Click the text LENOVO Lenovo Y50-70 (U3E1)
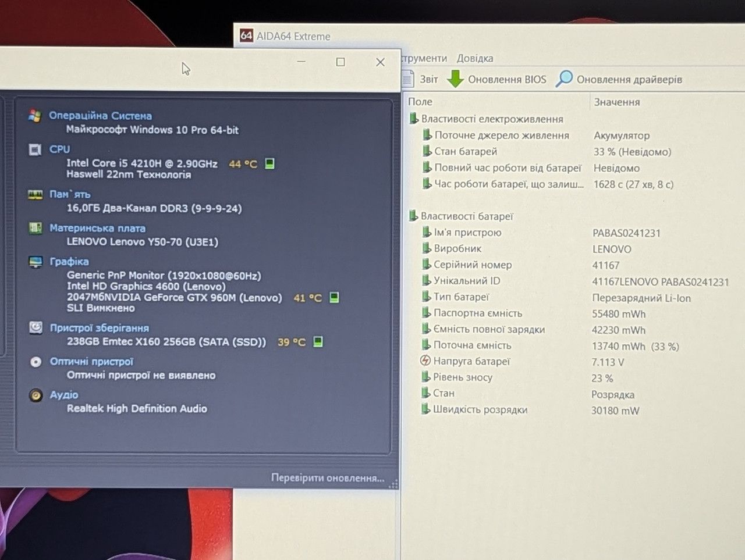The image size is (745, 560). [x=143, y=241]
